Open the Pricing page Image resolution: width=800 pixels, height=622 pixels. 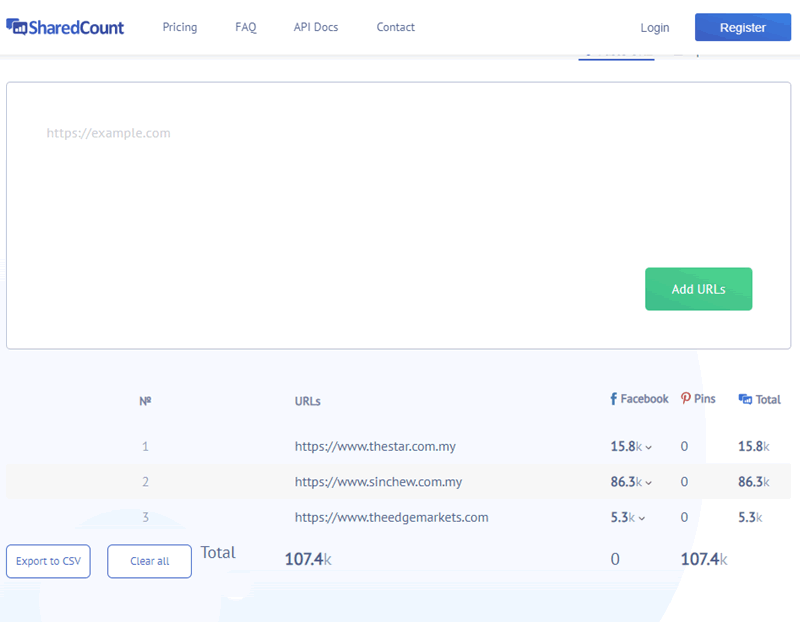[x=180, y=27]
